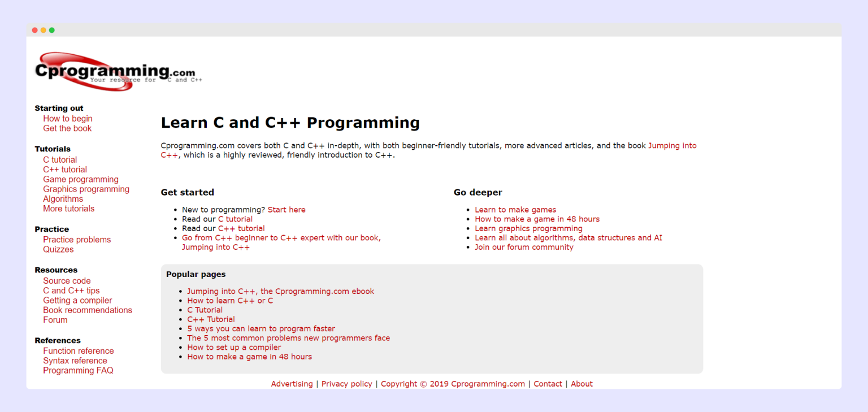
Task: Open 5 ways you can learn faster
Action: click(x=261, y=328)
